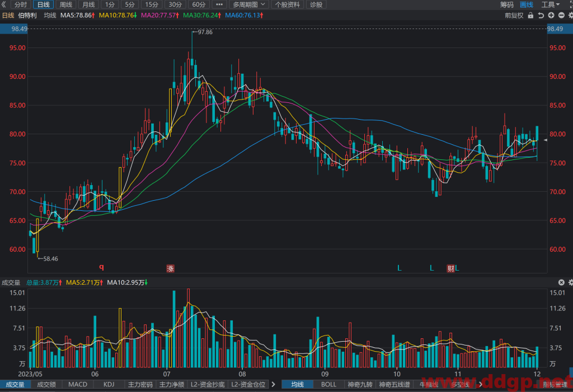
Task: Click the red q marker under the chart
Action: 102,267
